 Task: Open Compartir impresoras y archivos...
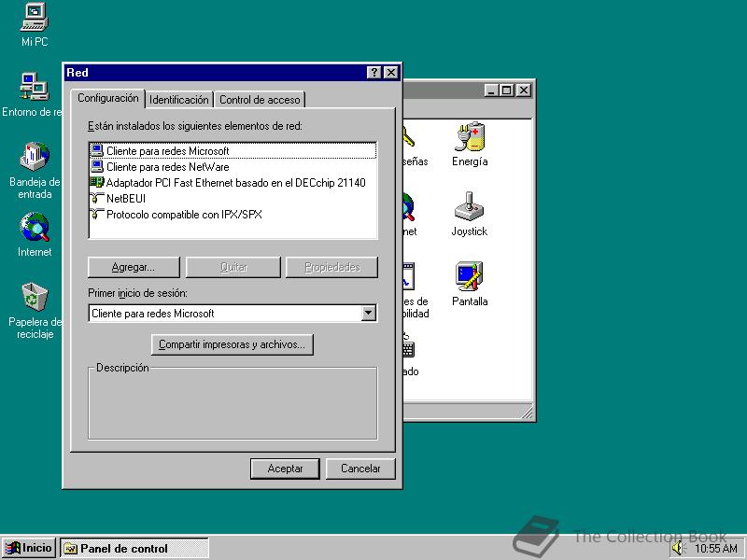click(x=232, y=344)
